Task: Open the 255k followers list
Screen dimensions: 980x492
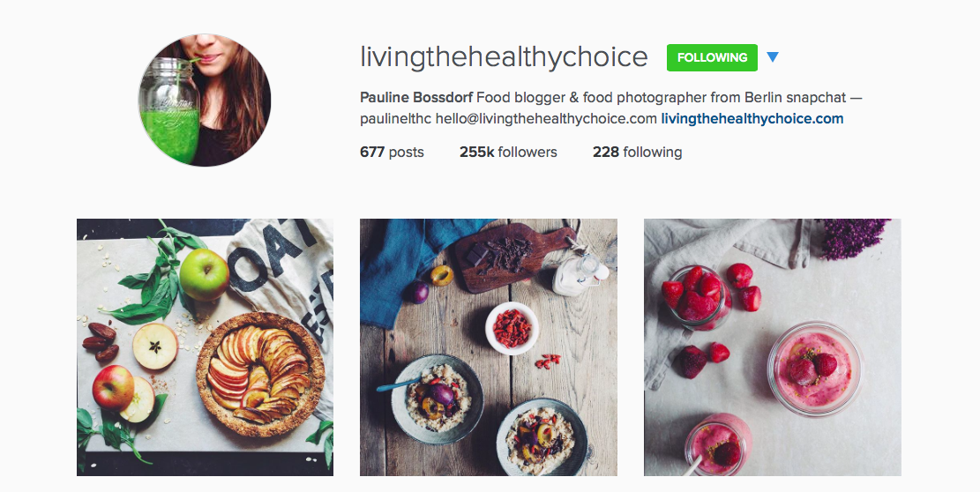Action: pos(508,152)
